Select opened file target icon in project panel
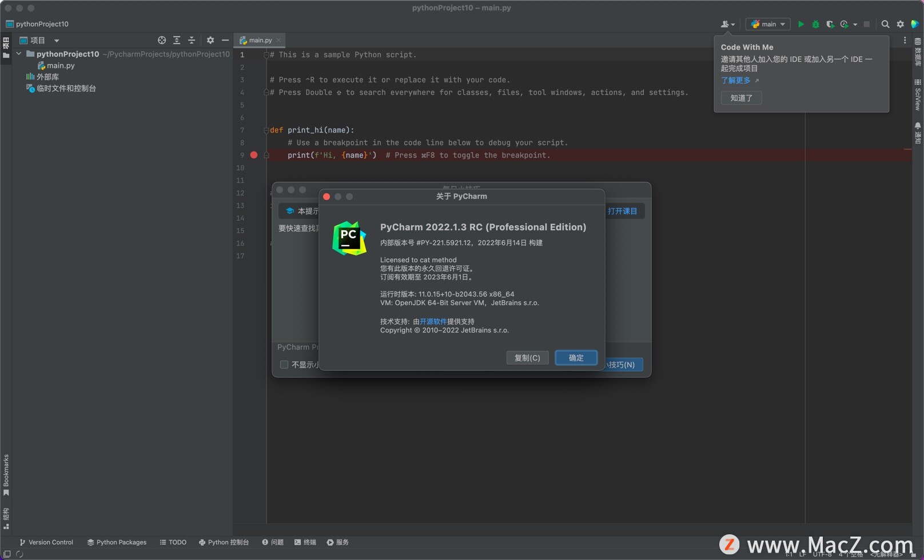This screenshot has height=560, width=924. (162, 40)
